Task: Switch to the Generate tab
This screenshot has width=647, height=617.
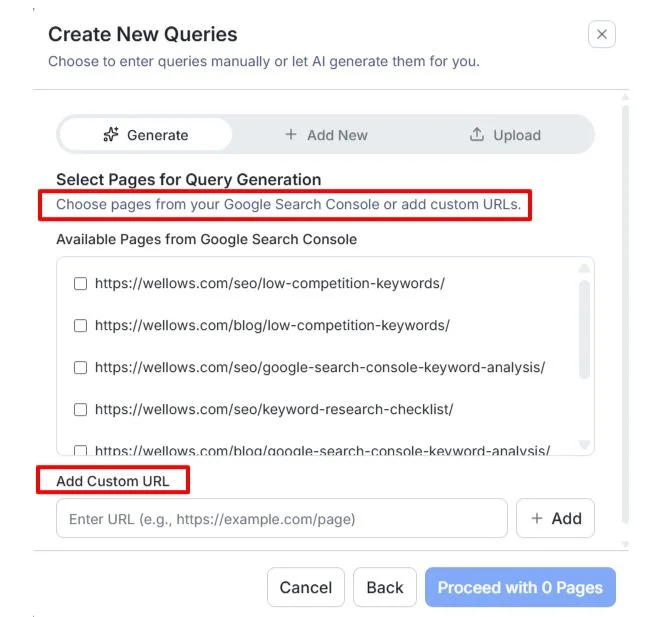Action: pos(146,135)
